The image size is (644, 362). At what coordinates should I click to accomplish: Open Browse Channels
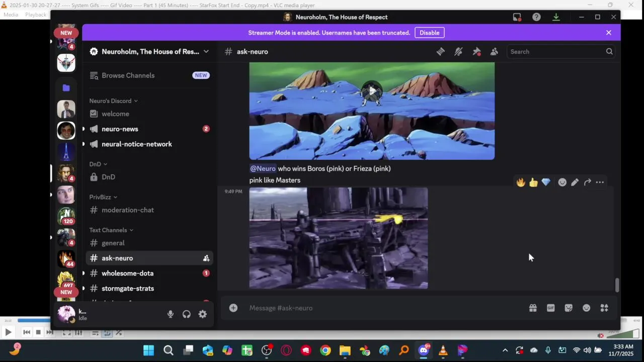(x=149, y=75)
